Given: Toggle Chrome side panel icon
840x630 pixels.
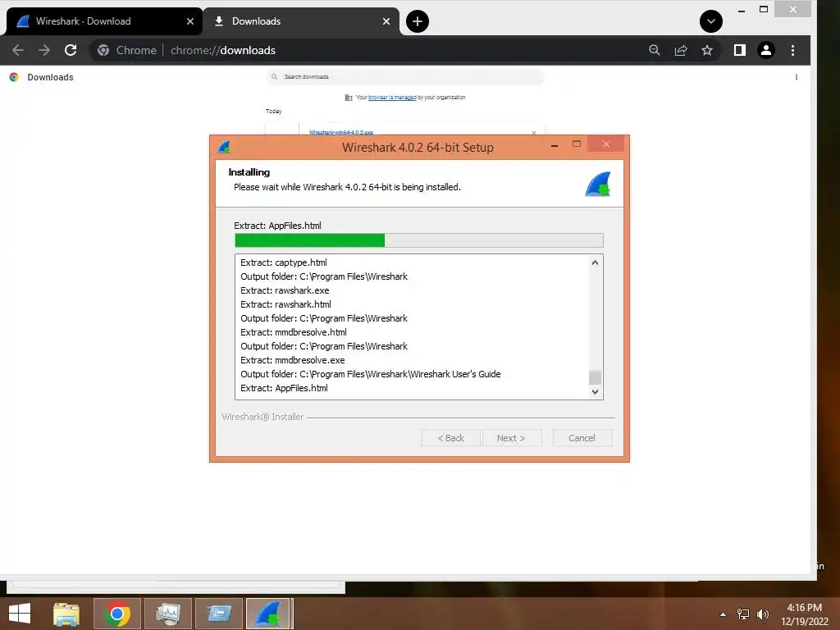Looking at the screenshot, I should coord(740,50).
